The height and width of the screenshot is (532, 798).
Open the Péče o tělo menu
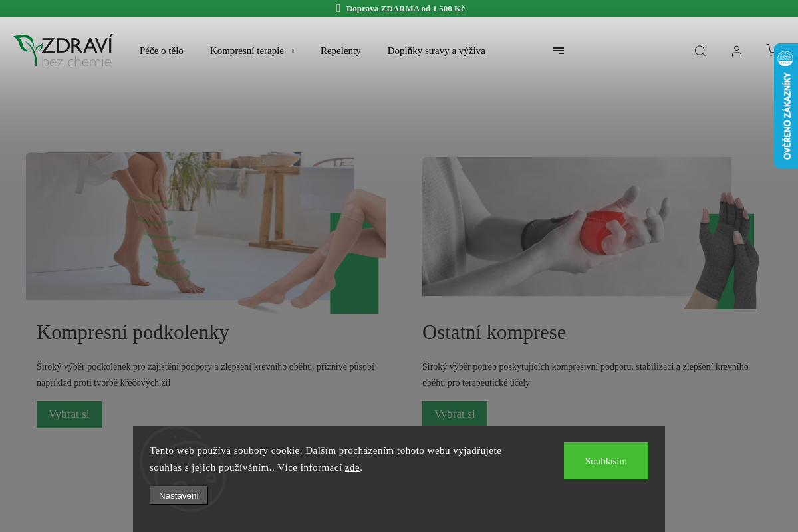pos(161,51)
